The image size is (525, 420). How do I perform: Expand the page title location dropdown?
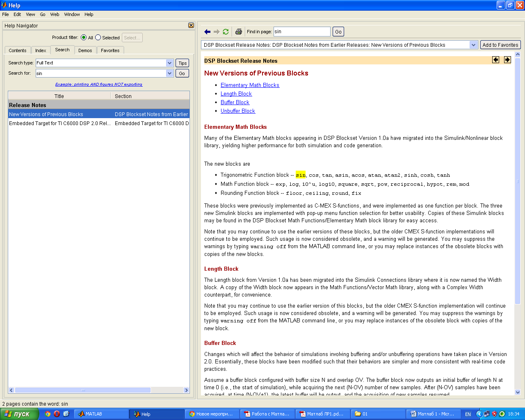[474, 45]
